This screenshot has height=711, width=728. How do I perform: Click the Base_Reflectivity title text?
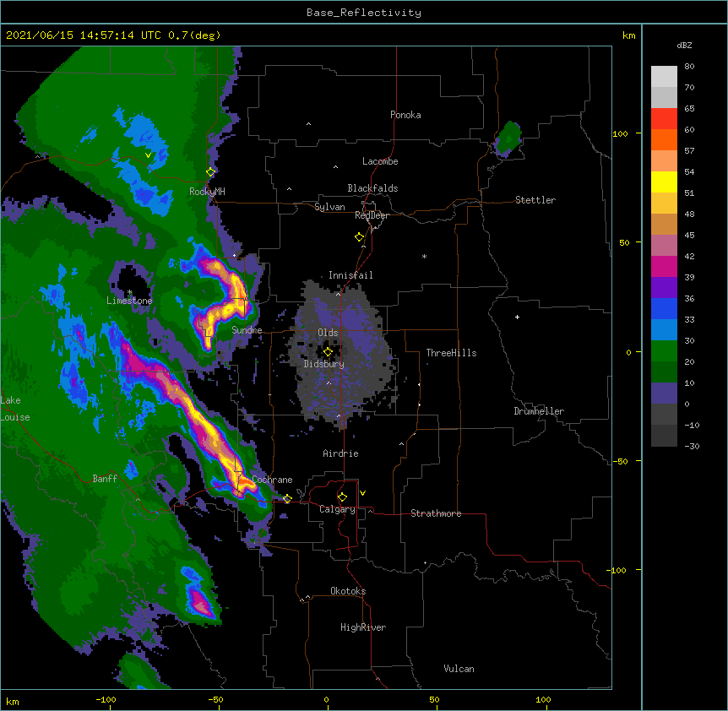coord(364,13)
